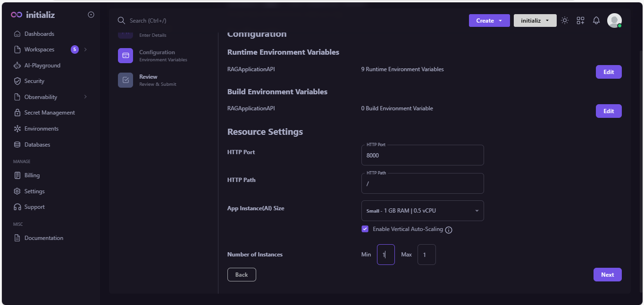
Task: Toggle light theme with sun icon
Action: pos(565,20)
